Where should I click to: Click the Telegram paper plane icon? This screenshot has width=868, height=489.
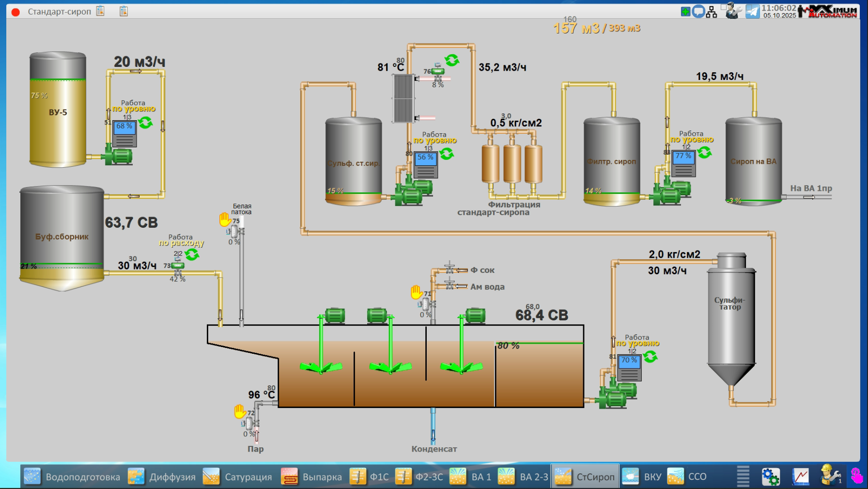pyautogui.click(x=752, y=11)
